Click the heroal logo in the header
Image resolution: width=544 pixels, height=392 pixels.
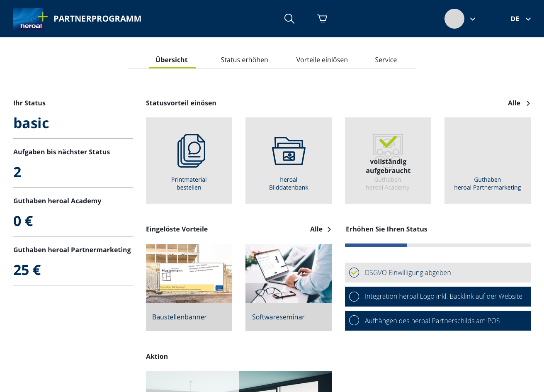pyautogui.click(x=30, y=19)
